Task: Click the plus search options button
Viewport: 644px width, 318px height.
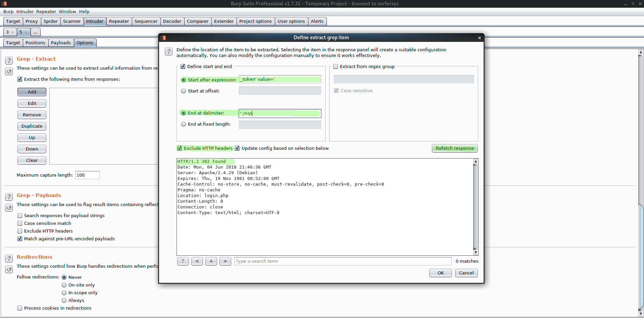Action: tap(211, 261)
